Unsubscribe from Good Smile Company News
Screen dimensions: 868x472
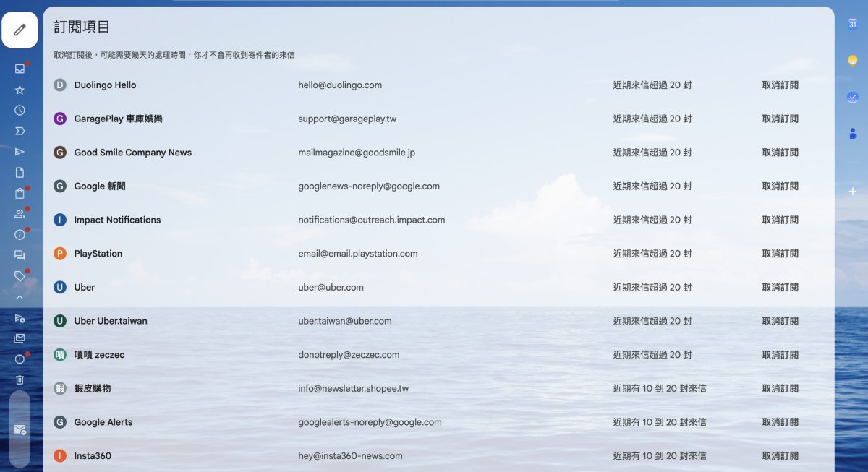[x=780, y=153]
